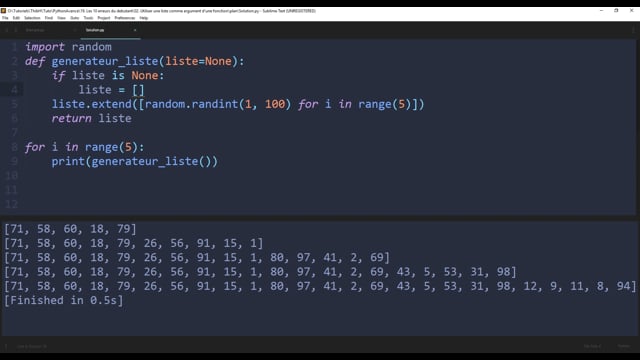Click line and column indicator in status bar
The image size is (640, 360).
(32, 347)
